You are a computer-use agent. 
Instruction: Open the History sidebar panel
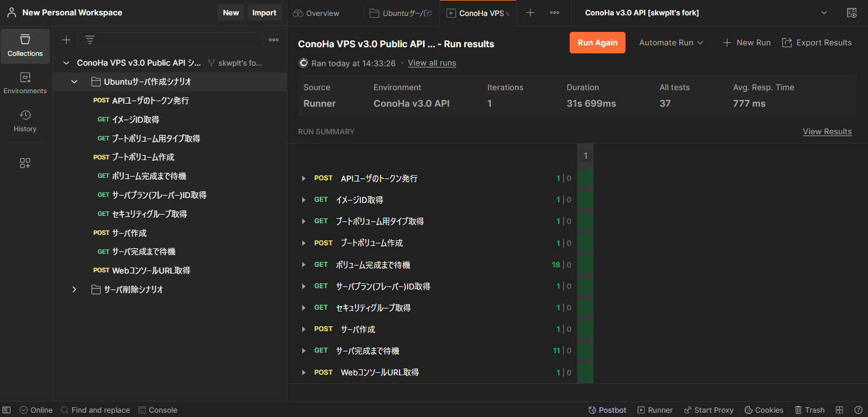(25, 121)
